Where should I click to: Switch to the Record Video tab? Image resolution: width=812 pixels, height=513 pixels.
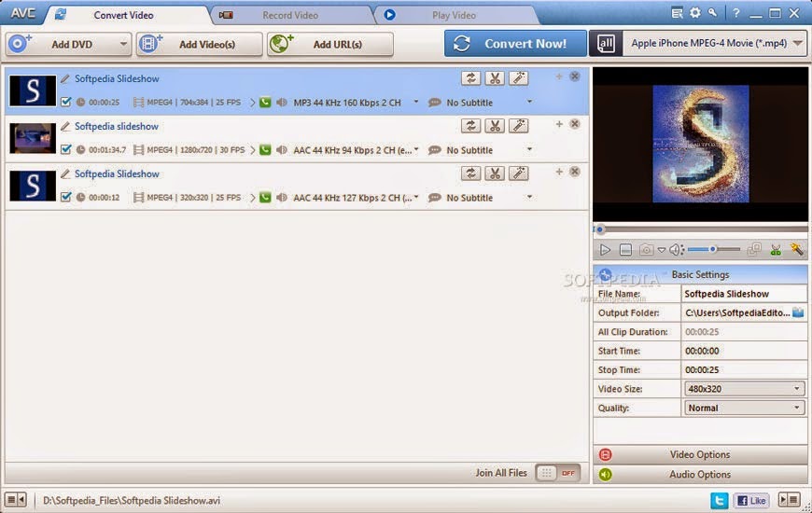point(290,15)
